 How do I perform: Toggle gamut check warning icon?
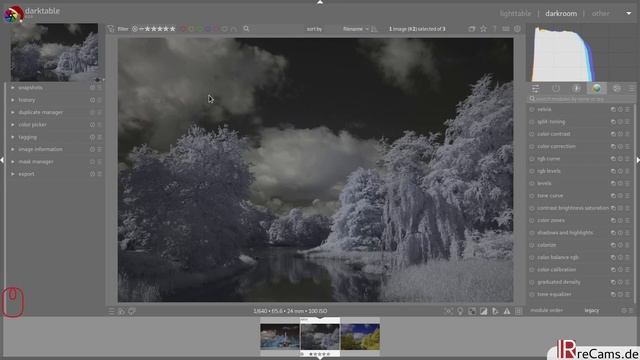(507, 311)
